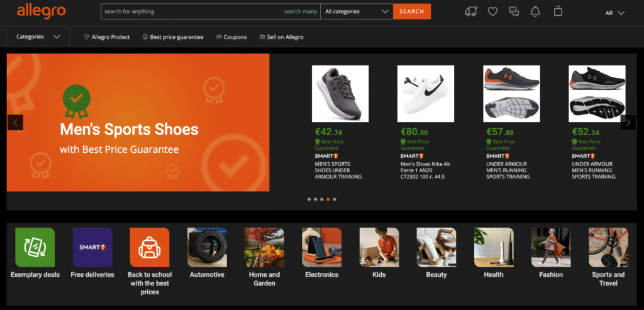Open the shopping bag cart icon
Image resolution: width=644 pixels, height=310 pixels.
pyautogui.click(x=558, y=11)
